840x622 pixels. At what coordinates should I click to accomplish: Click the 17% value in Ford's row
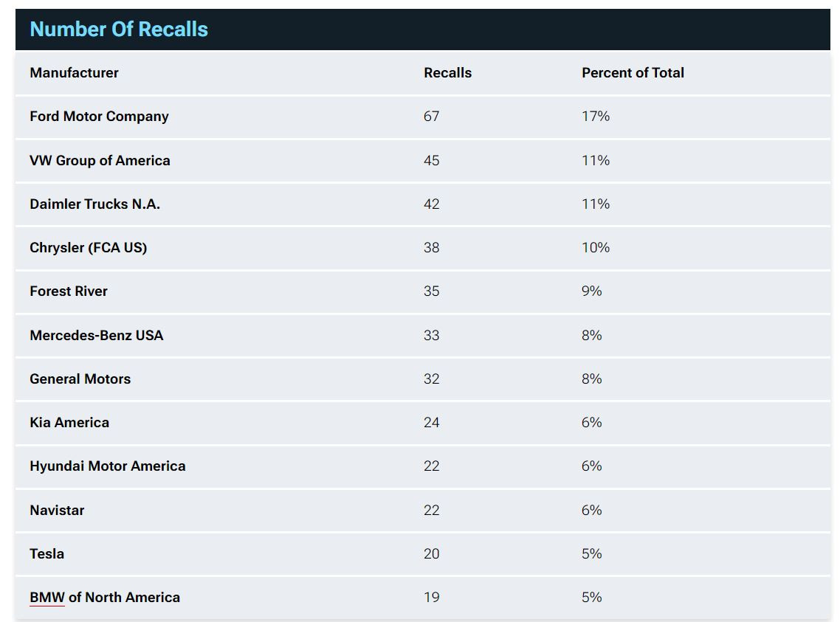click(x=595, y=117)
